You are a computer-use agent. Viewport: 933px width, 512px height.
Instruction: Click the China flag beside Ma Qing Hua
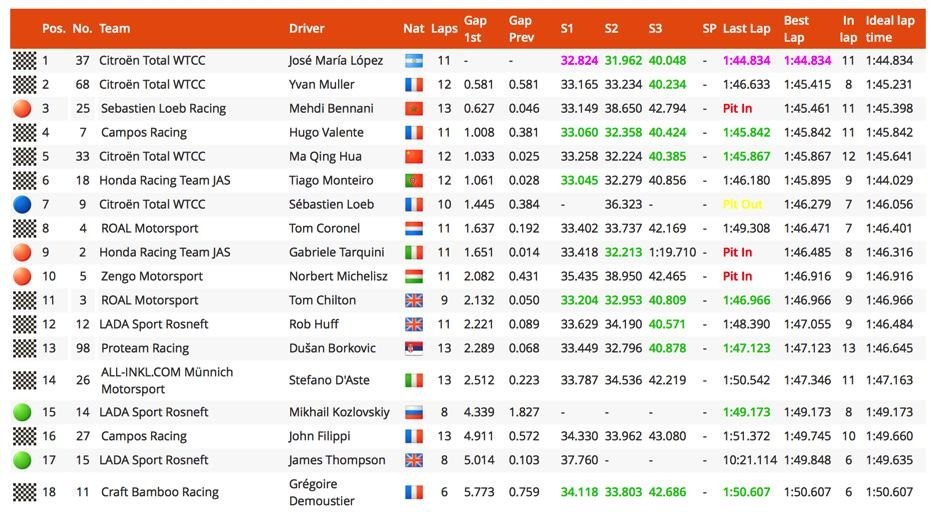[414, 157]
